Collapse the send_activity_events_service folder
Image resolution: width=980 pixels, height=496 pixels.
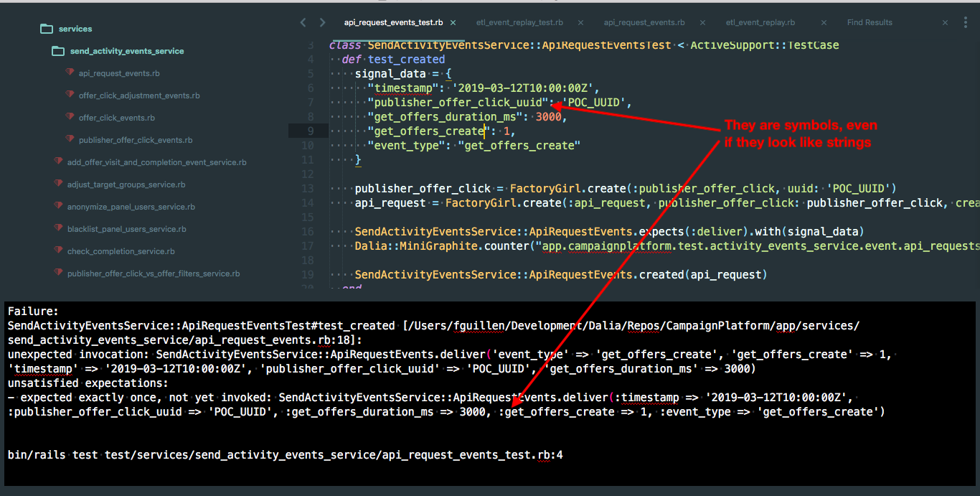[127, 51]
